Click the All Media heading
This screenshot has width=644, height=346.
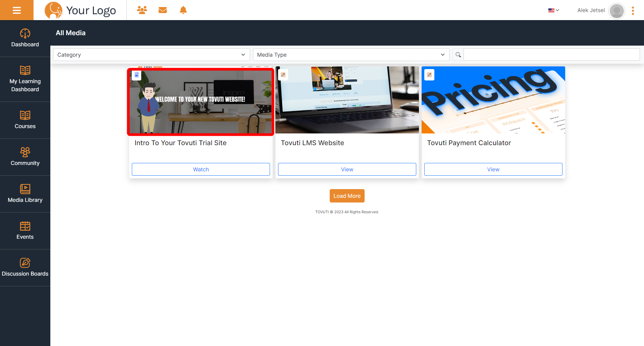coord(71,33)
